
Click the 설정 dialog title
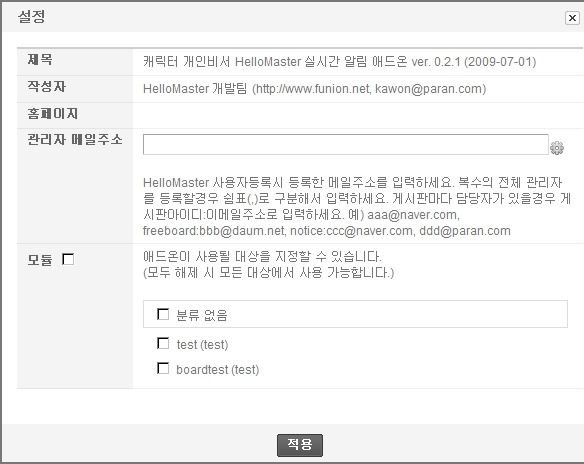(x=32, y=17)
